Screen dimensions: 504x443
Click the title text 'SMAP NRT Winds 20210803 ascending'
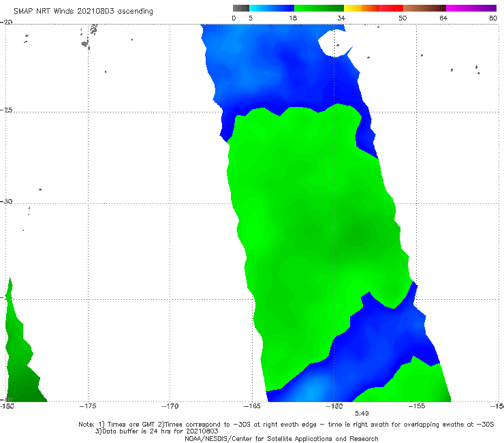click(x=83, y=12)
